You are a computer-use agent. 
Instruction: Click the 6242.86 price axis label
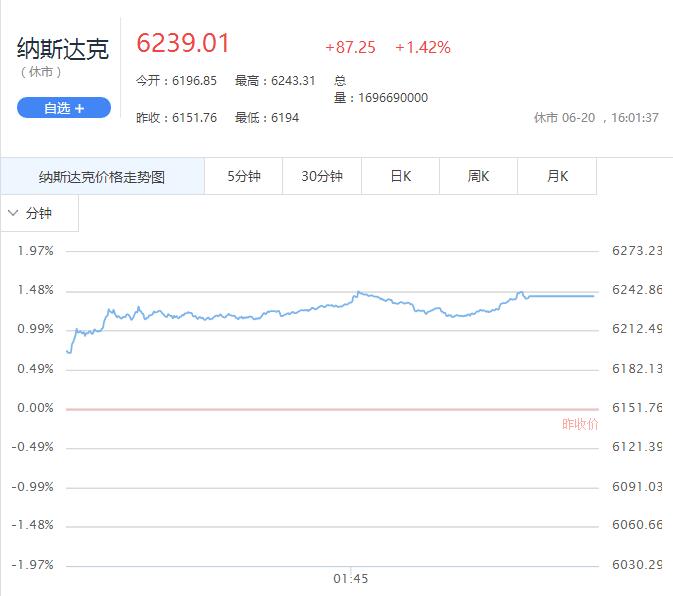pyautogui.click(x=637, y=290)
